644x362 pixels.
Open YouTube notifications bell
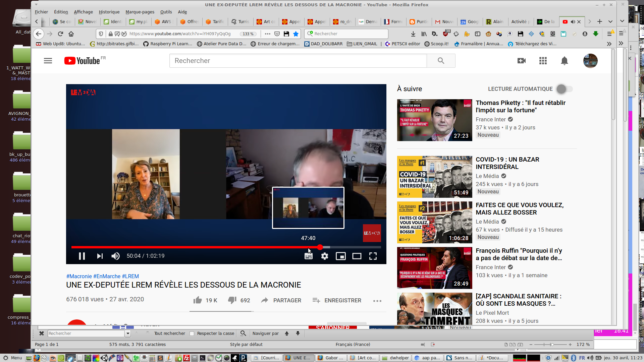[564, 61]
